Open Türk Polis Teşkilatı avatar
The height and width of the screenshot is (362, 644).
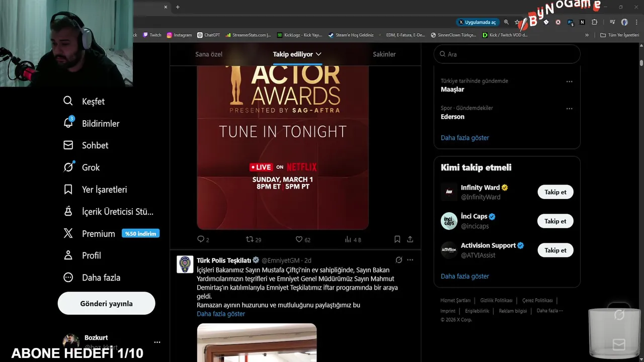click(x=185, y=264)
